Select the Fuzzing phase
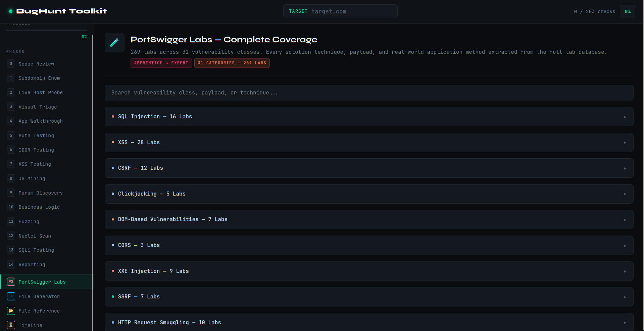Viewport: 644px width, 331px height. tap(46, 221)
